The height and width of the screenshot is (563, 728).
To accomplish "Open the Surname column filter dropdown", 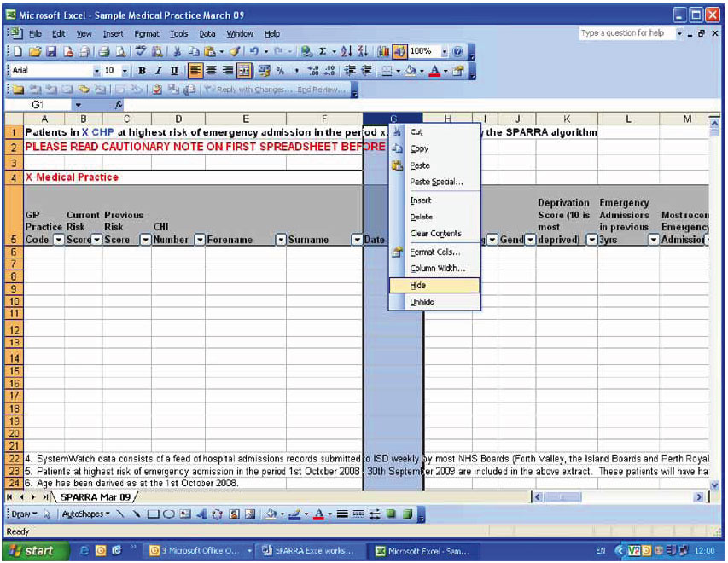I will pyautogui.click(x=357, y=240).
